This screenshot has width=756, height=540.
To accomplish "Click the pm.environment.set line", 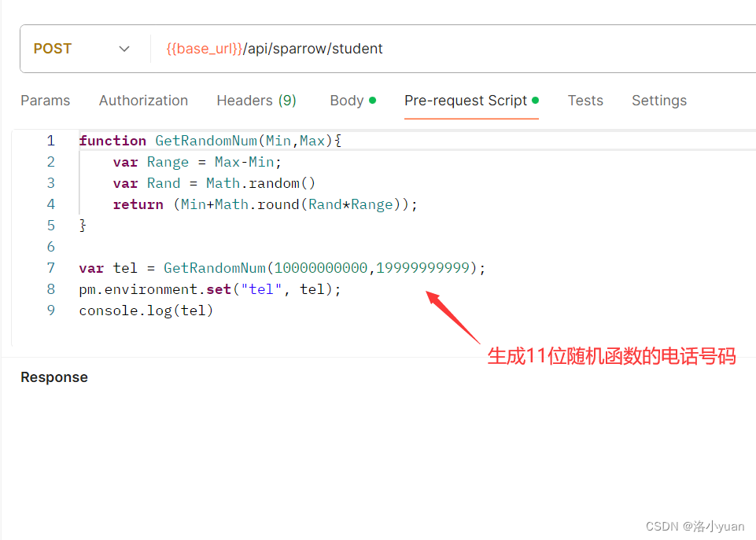I will 210,289.
